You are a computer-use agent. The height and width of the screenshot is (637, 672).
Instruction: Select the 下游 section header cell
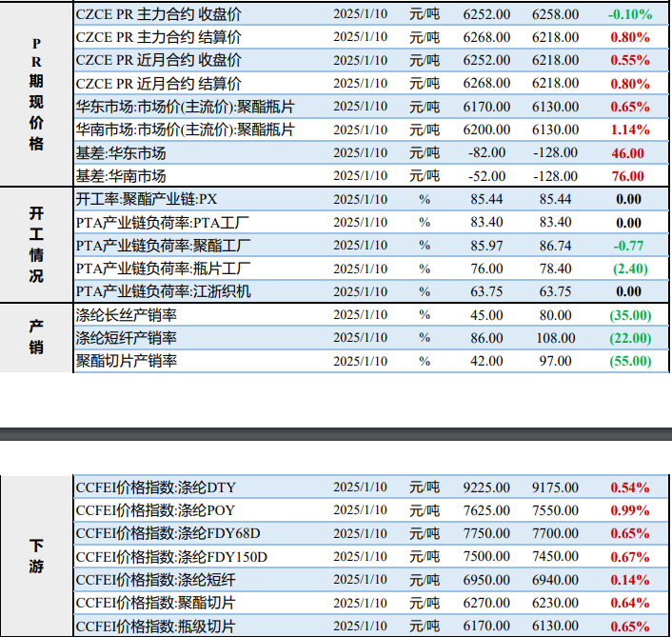click(x=36, y=557)
